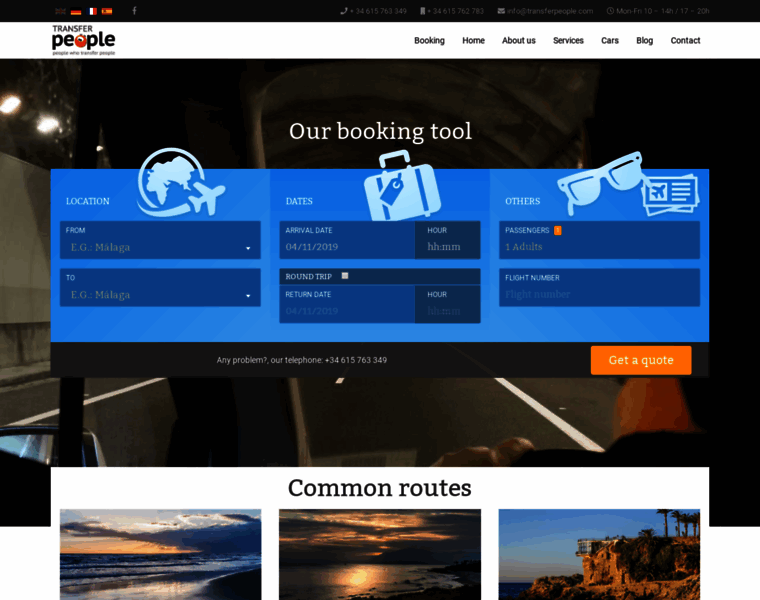Click the arrival Hour field
This screenshot has height=600, width=760.
[447, 240]
